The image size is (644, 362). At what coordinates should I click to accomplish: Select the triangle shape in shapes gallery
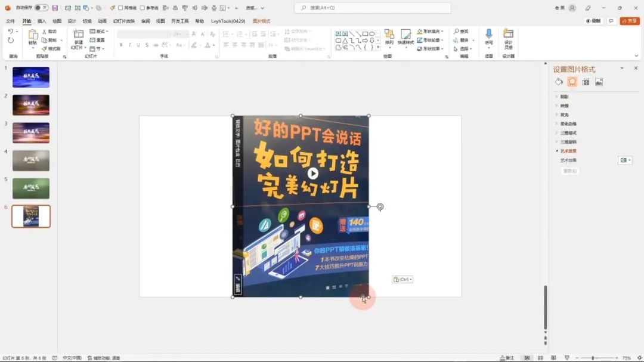[345, 41]
